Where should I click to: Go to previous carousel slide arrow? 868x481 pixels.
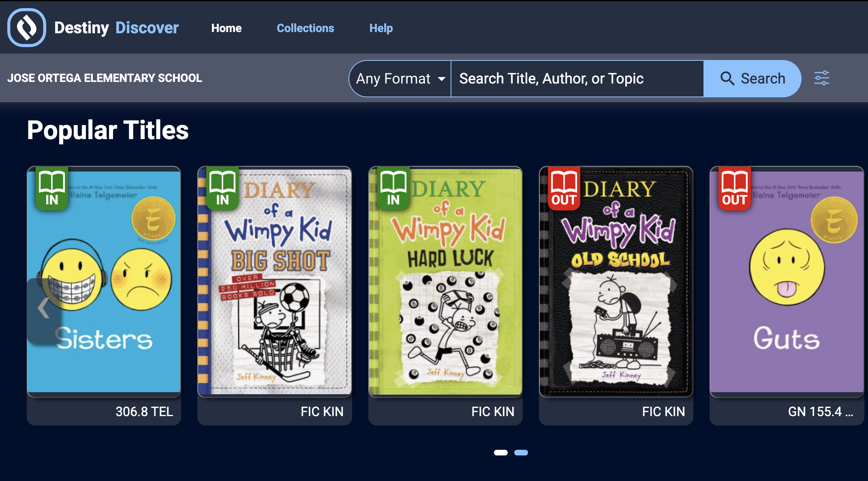coord(43,308)
